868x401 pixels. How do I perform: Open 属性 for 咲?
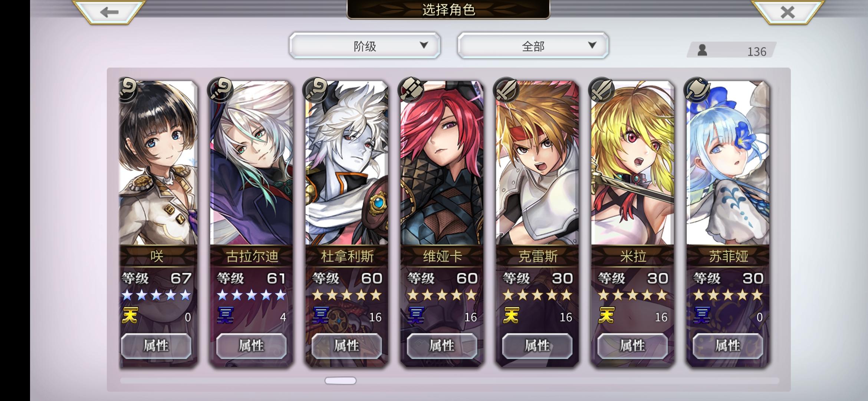pyautogui.click(x=156, y=346)
